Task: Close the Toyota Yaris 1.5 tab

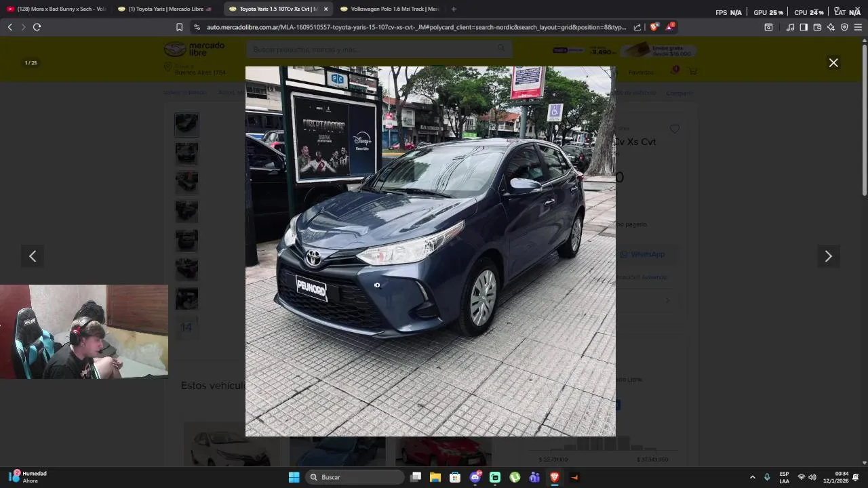Action: [325, 9]
